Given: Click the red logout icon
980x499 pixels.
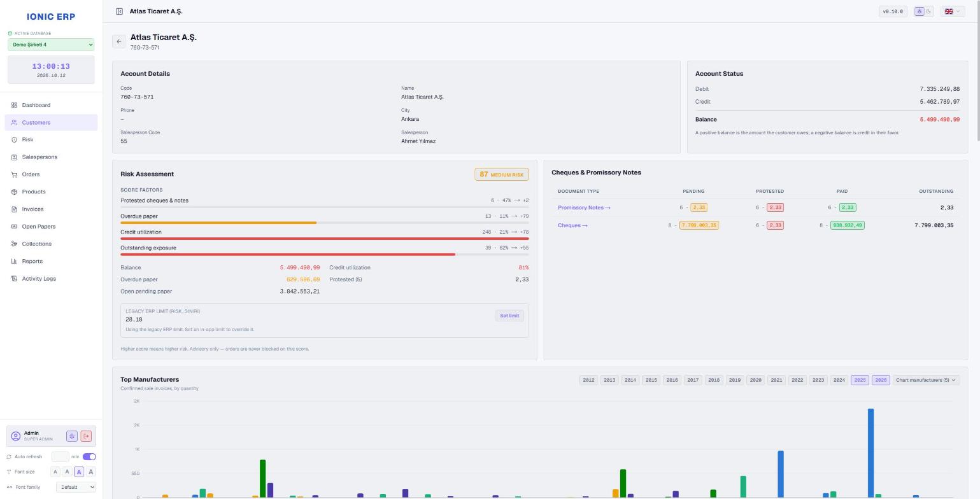Looking at the screenshot, I should (86, 436).
